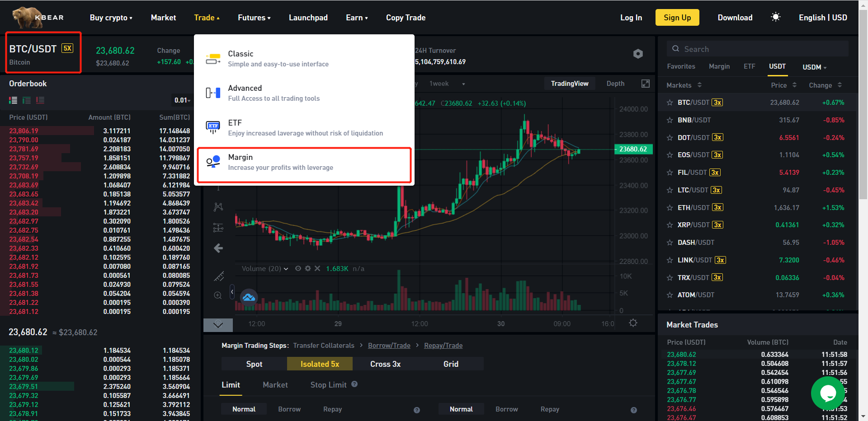This screenshot has width=868, height=421.
Task: Open the orderbook 0.01 precision dropdown
Action: [183, 100]
